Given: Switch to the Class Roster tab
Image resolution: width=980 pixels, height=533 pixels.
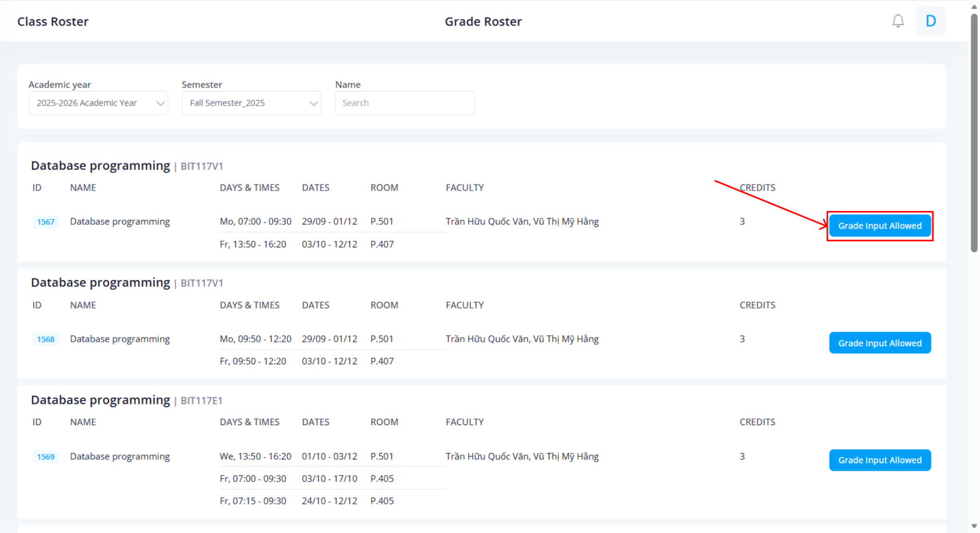Looking at the screenshot, I should [x=53, y=22].
